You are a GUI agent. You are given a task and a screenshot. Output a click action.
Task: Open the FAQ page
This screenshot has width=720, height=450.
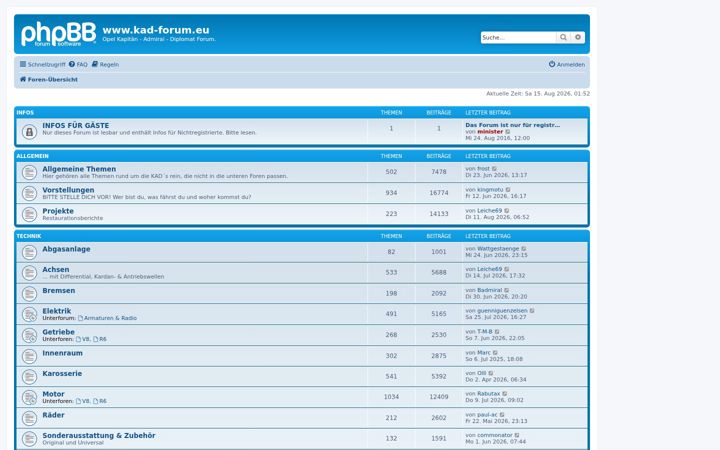pos(78,64)
